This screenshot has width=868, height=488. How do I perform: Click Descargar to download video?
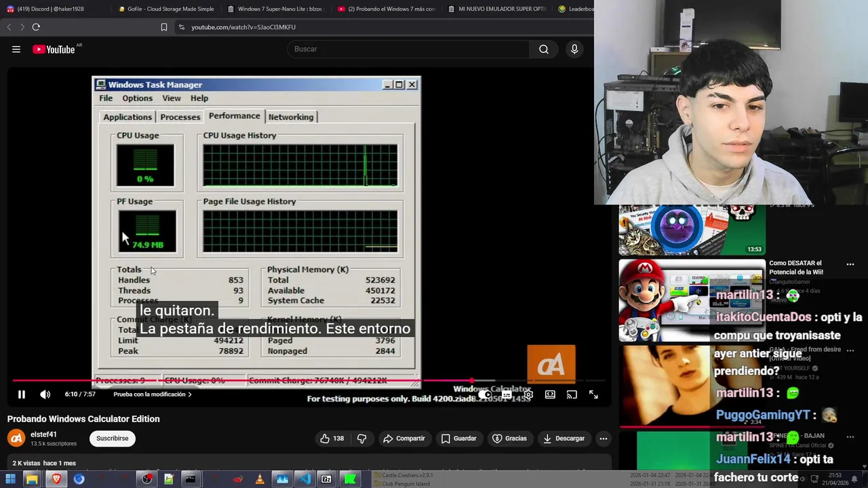pos(564,439)
